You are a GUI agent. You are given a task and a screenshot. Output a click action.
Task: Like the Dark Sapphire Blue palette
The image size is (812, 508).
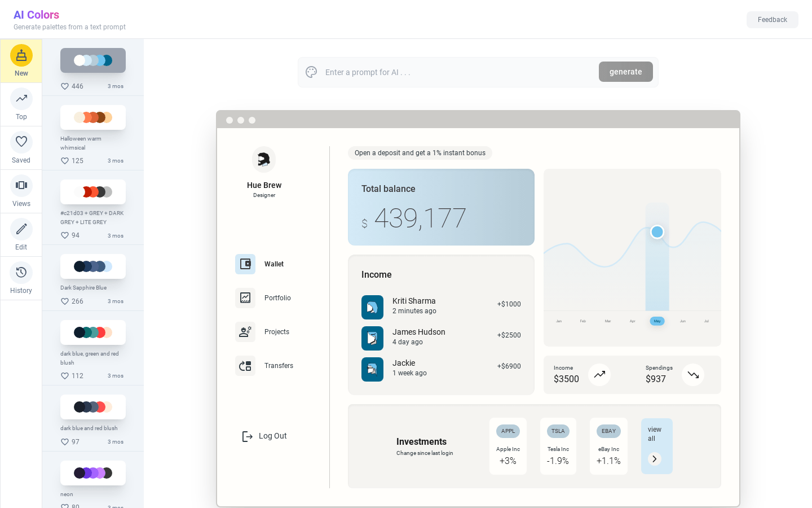(65, 301)
